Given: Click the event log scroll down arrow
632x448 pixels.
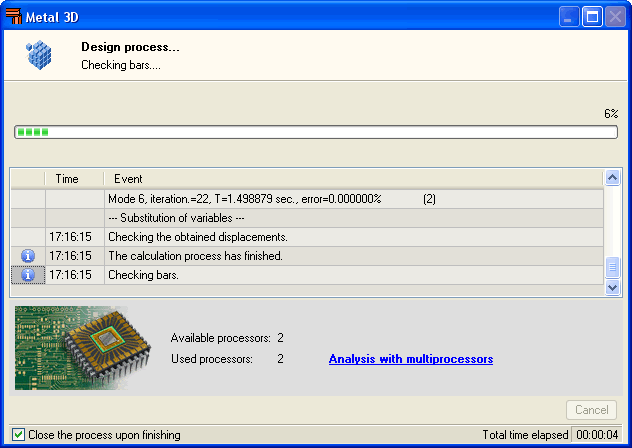Looking at the screenshot, I should [612, 288].
